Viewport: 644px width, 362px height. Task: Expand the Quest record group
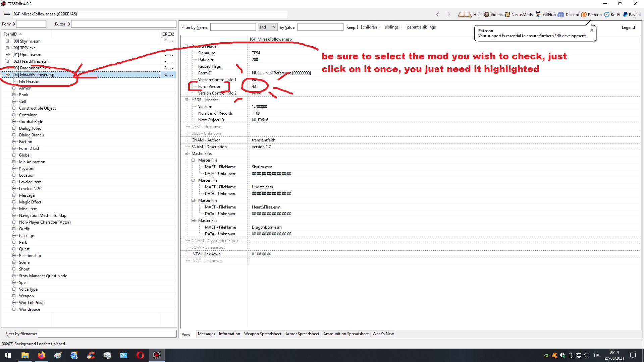[x=14, y=249]
